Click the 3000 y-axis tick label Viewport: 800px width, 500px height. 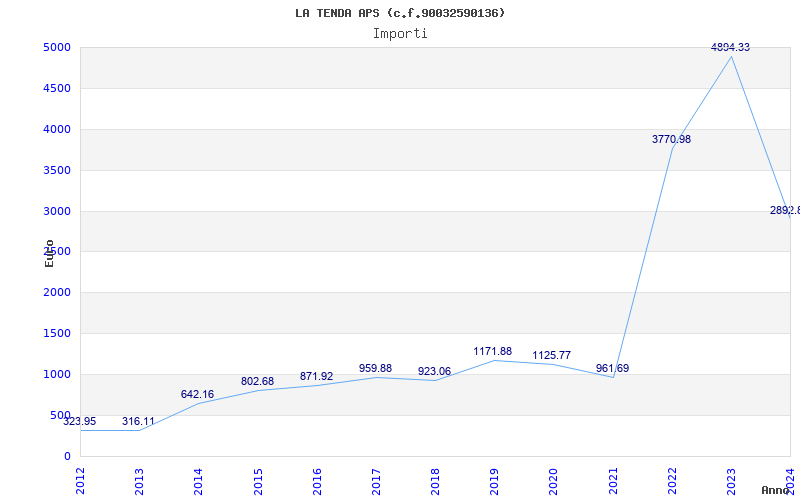click(x=57, y=211)
